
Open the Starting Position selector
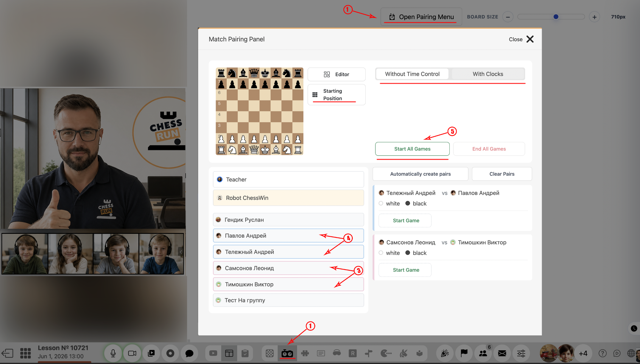[x=336, y=95]
